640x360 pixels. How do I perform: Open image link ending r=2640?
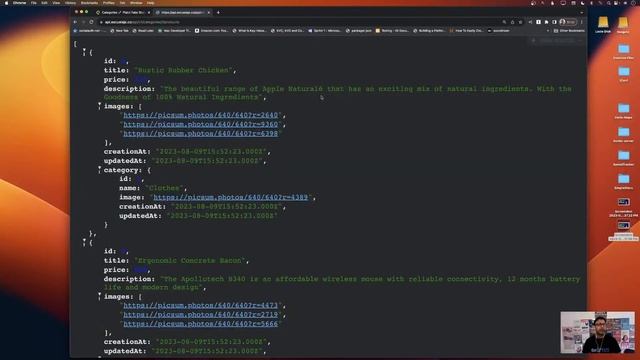point(200,115)
